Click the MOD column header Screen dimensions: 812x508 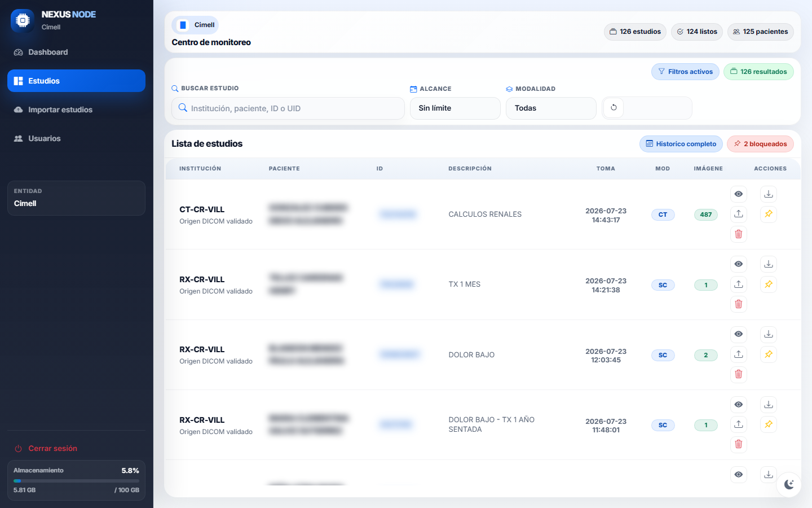point(663,169)
